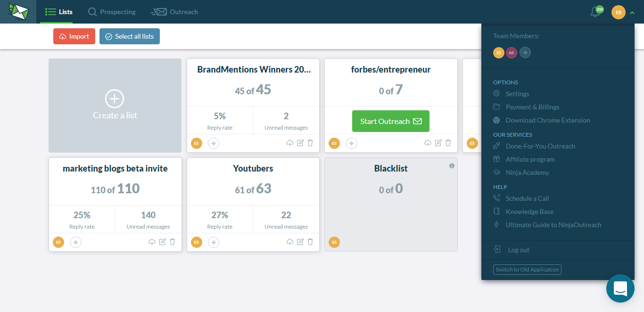644x312 pixels.
Task: Download icon on forbes/entrepreneur card
Action: point(428,143)
